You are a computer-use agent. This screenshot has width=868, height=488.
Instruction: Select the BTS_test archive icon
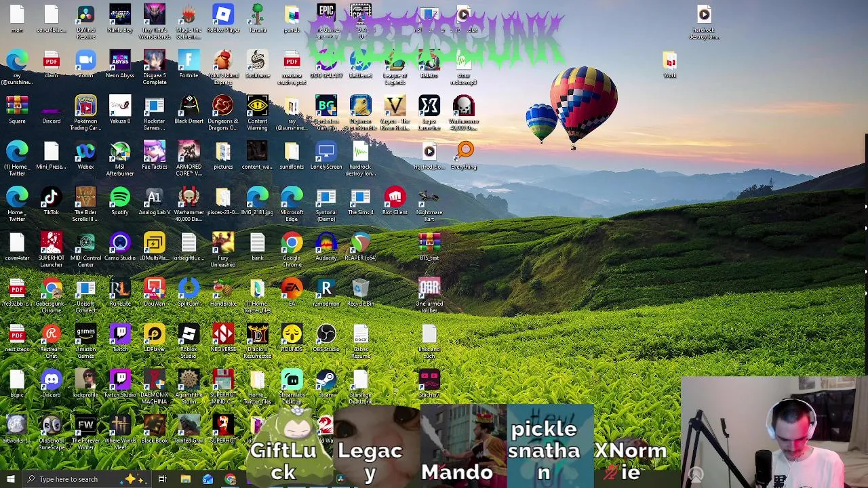[x=429, y=247]
